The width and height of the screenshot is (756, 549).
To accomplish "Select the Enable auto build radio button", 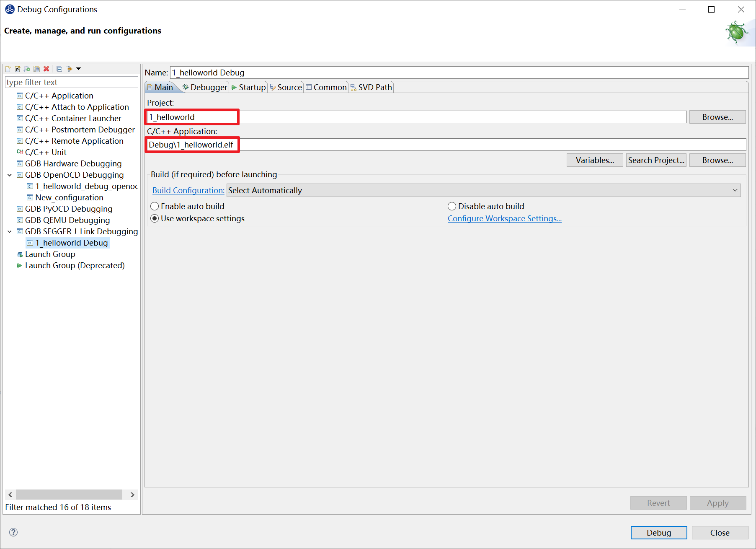I will 155,206.
